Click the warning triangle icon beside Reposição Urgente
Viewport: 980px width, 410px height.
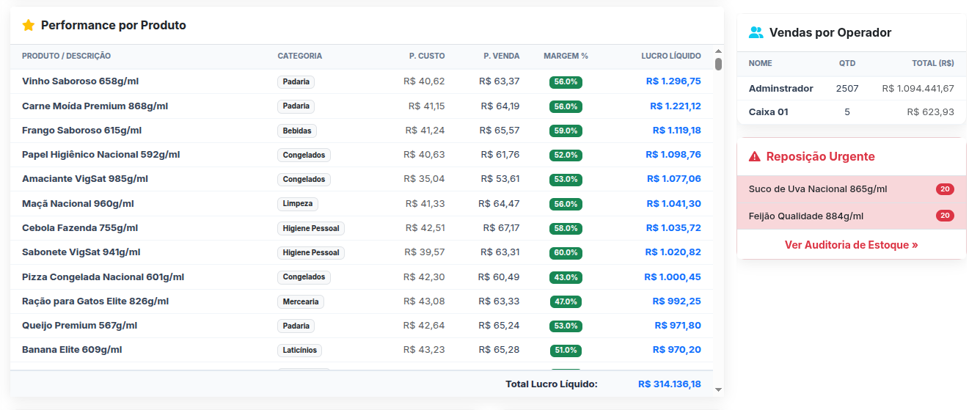[x=755, y=156]
